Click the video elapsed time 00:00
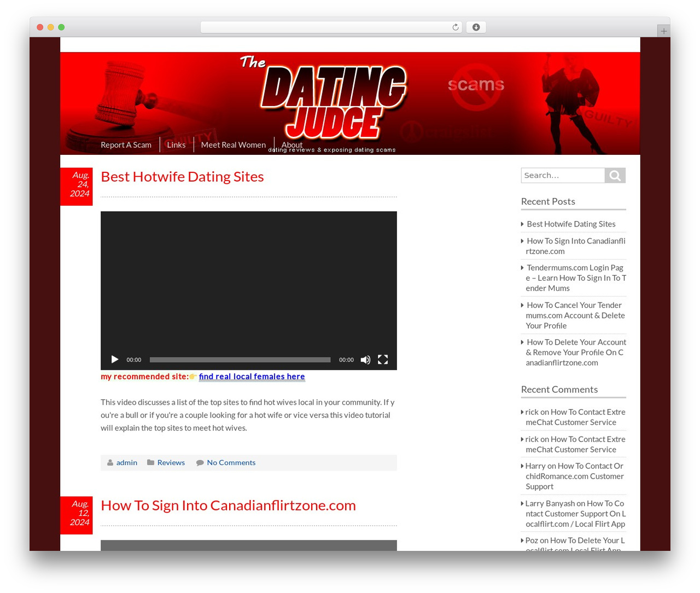The width and height of the screenshot is (700, 593). tap(134, 360)
